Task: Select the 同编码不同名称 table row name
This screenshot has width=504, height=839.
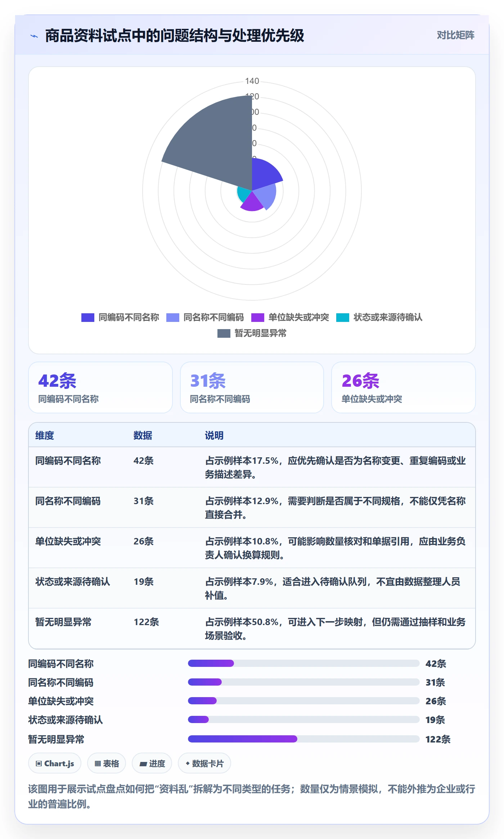Action: pos(68,461)
